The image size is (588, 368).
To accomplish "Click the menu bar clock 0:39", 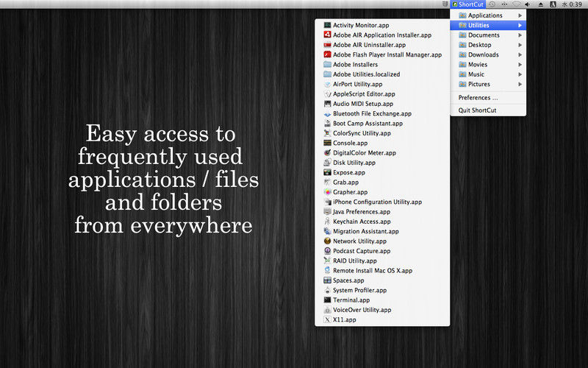I will click(573, 4).
